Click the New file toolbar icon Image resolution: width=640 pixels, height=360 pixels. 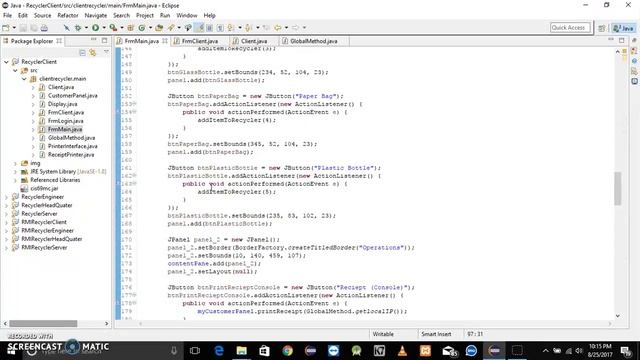pos(6,28)
